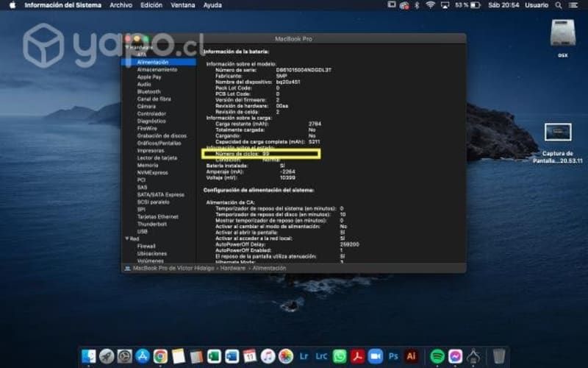
Task: Open the Trash in the Dock
Action: 499,356
